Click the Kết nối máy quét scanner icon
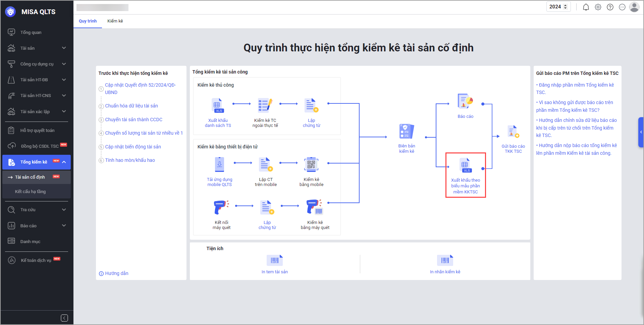This screenshot has height=325, width=644. tap(221, 207)
